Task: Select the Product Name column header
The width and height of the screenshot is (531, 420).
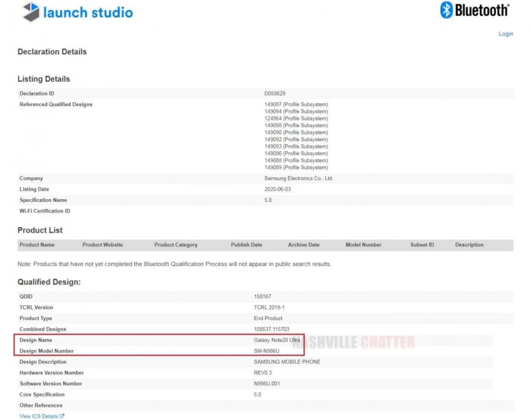Action: click(36, 244)
